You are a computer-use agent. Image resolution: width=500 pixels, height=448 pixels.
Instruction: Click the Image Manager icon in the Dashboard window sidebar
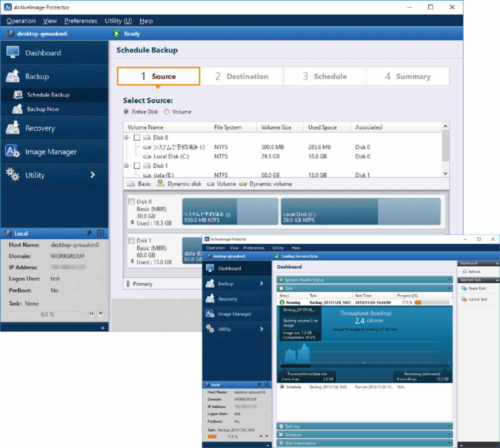pyautogui.click(x=210, y=313)
